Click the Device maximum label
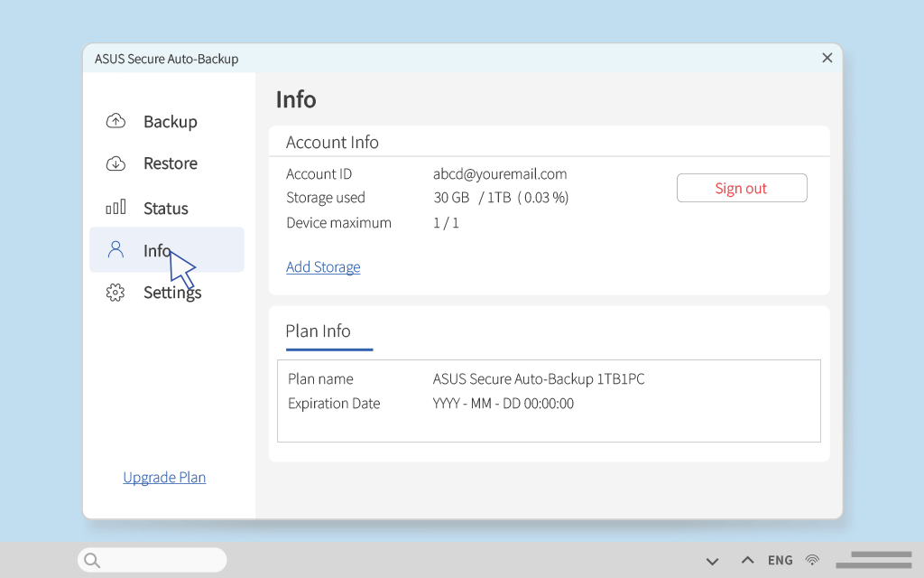This screenshot has width=924, height=578. click(x=339, y=223)
